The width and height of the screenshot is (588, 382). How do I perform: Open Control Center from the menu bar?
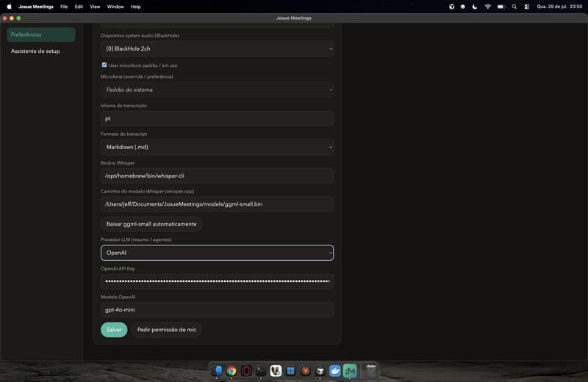click(x=527, y=7)
